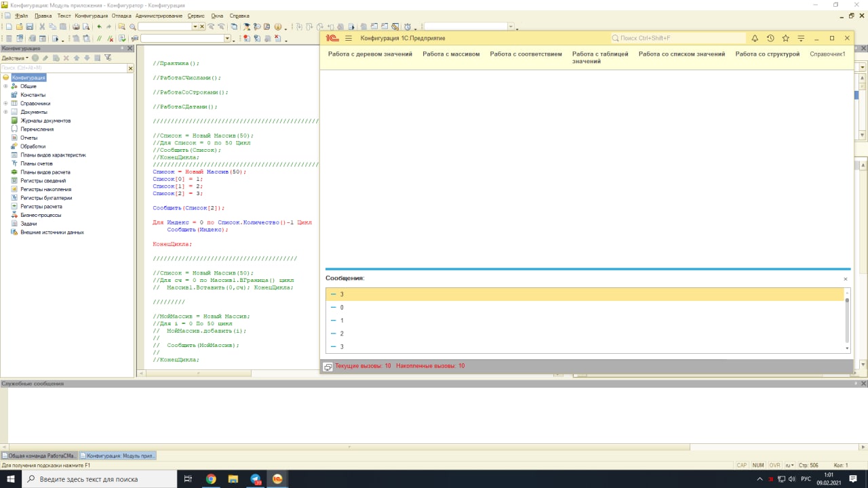Click the Print icon in toolbar
The width and height of the screenshot is (868, 488).
(x=76, y=26)
